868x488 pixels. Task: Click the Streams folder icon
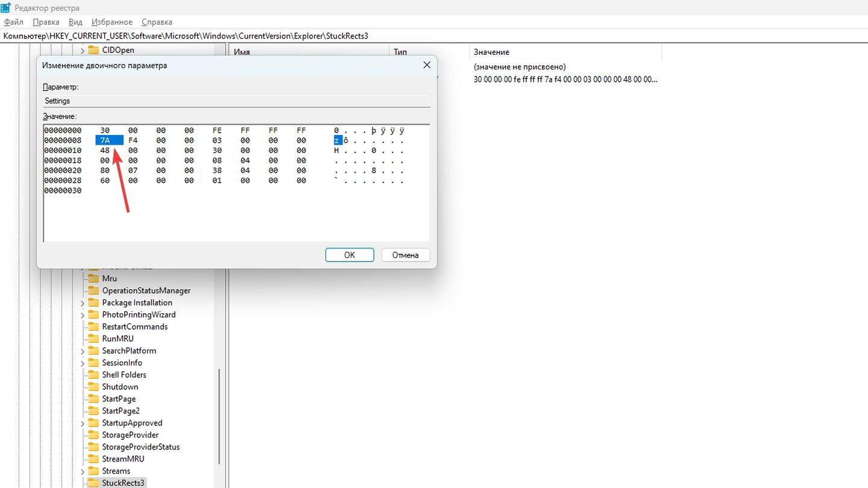coord(93,471)
